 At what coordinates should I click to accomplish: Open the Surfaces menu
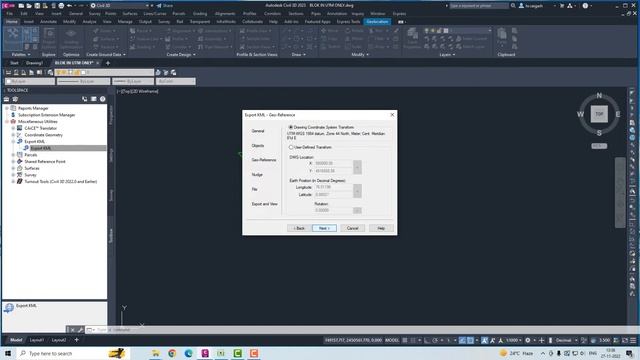click(x=130, y=13)
